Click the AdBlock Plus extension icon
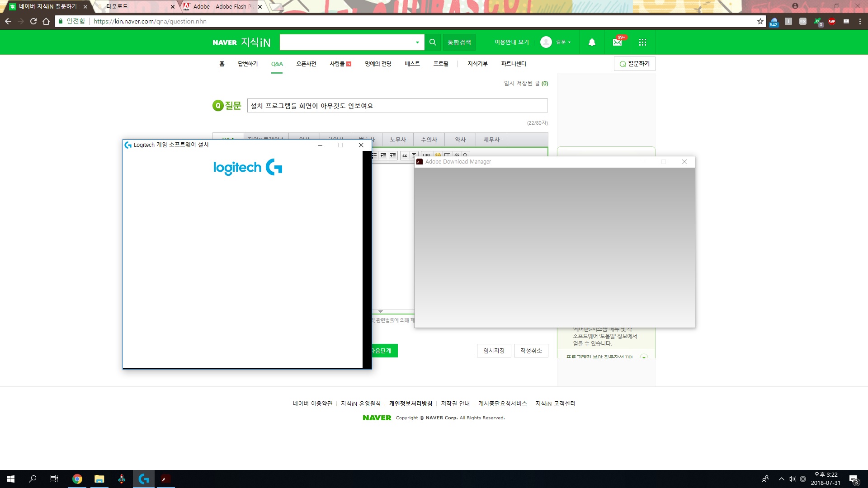This screenshot has height=488, width=868. coord(831,21)
